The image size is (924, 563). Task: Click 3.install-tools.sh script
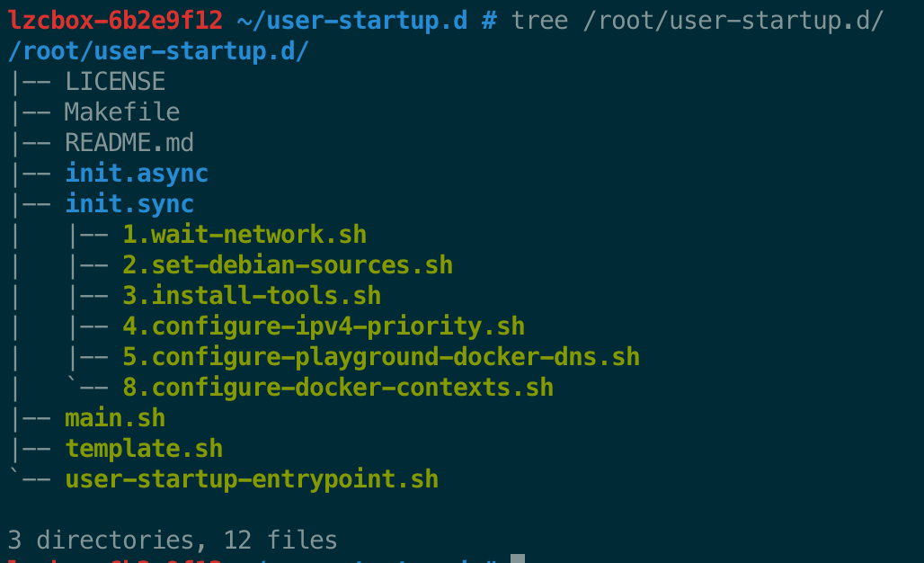[252, 296]
